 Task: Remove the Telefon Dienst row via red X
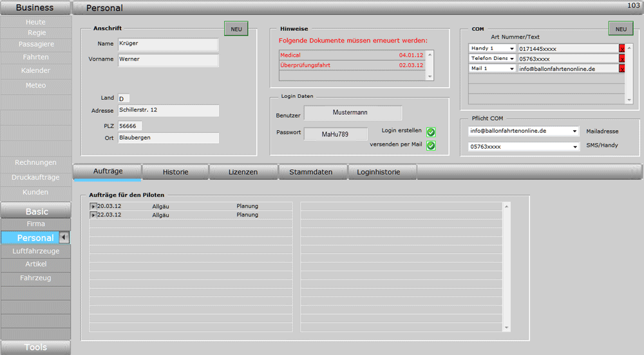tap(621, 59)
